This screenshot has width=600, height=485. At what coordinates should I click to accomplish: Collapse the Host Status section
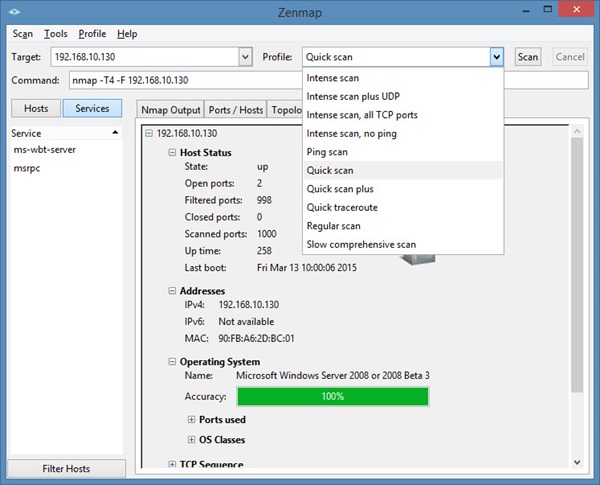point(171,153)
